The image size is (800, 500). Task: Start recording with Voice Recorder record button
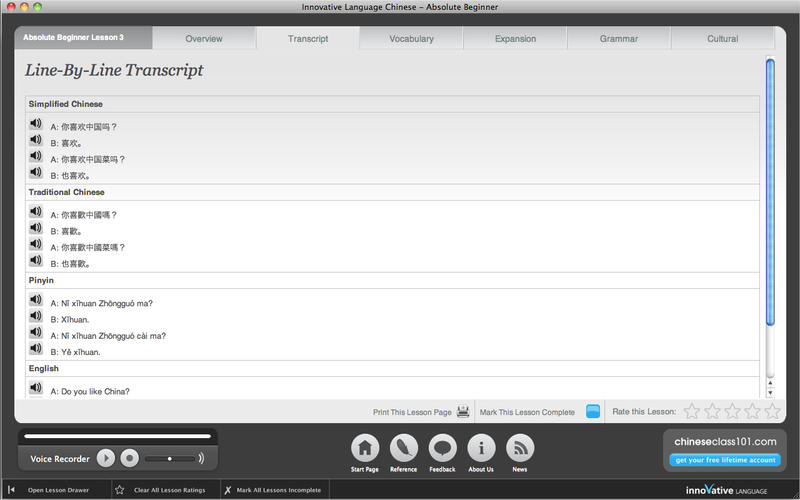(x=130, y=458)
